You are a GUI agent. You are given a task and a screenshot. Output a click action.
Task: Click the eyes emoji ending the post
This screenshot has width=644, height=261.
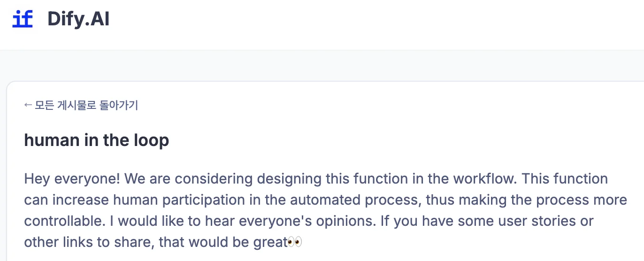pyautogui.click(x=295, y=242)
